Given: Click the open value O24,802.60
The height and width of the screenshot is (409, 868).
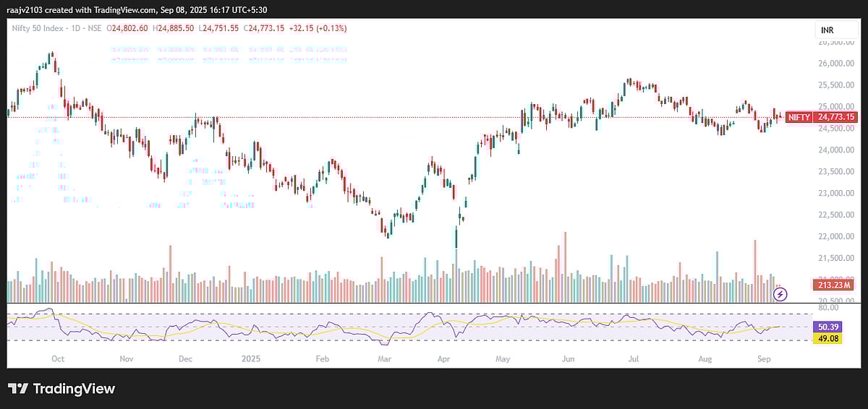Looking at the screenshot, I should click(x=128, y=28).
